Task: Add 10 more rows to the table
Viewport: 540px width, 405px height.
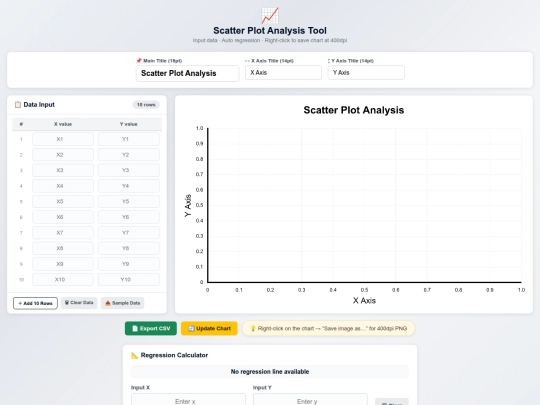Action: [x=35, y=303]
